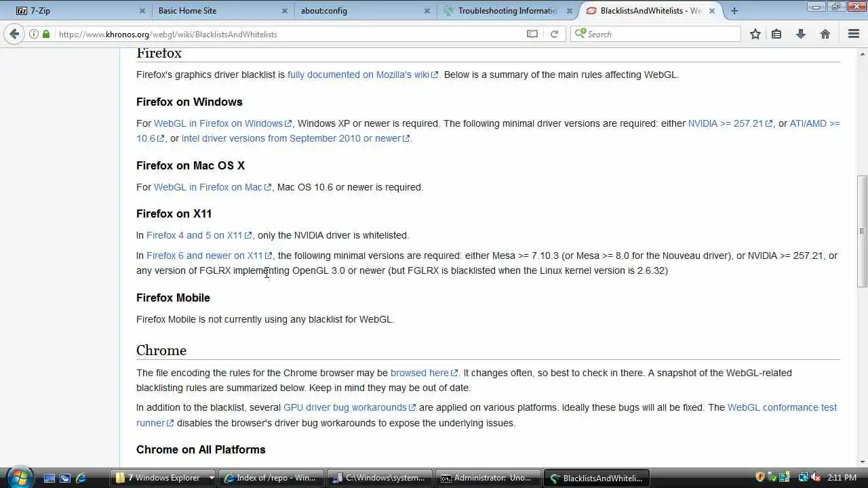868x488 pixels.
Task: Focus BlacklistsAndWhitelists taskbar button
Action: pyautogui.click(x=596, y=478)
